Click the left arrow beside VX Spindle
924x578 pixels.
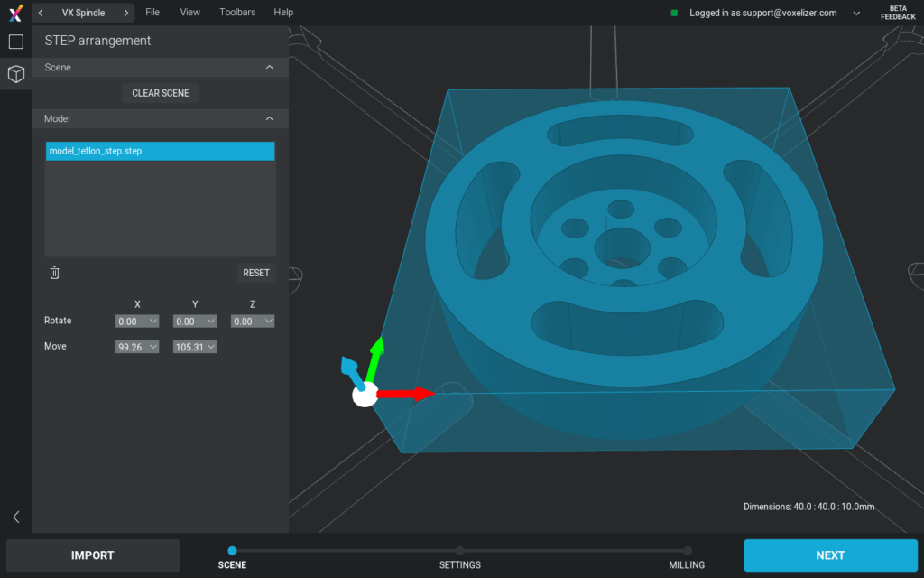pyautogui.click(x=39, y=12)
